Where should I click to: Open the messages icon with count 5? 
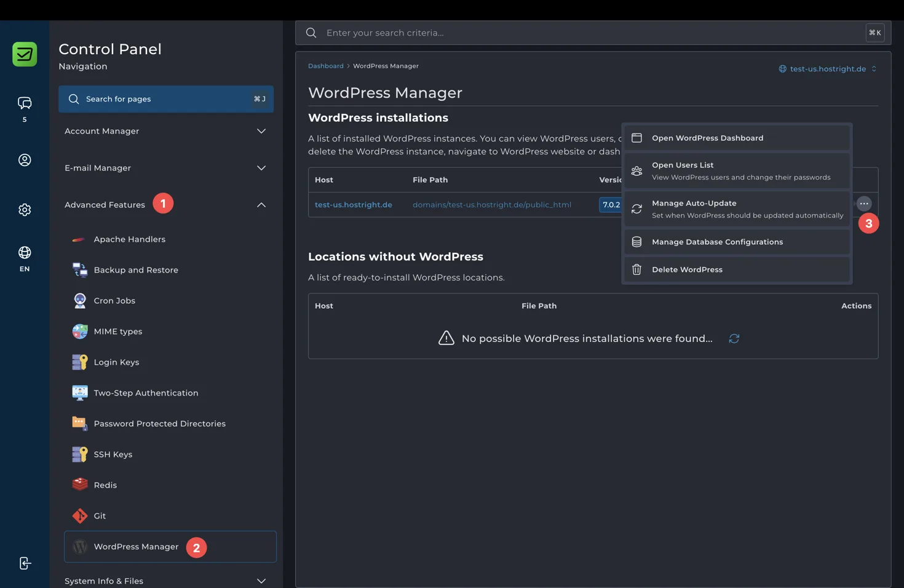coord(25,103)
